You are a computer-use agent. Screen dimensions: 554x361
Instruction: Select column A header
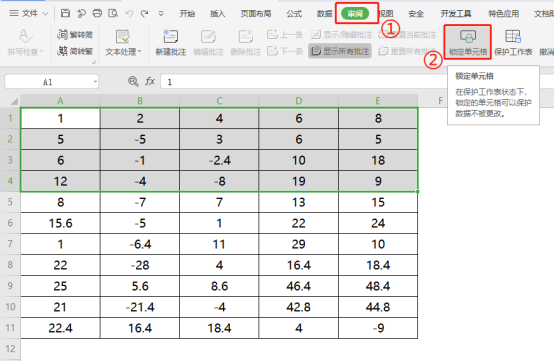tap(60, 101)
